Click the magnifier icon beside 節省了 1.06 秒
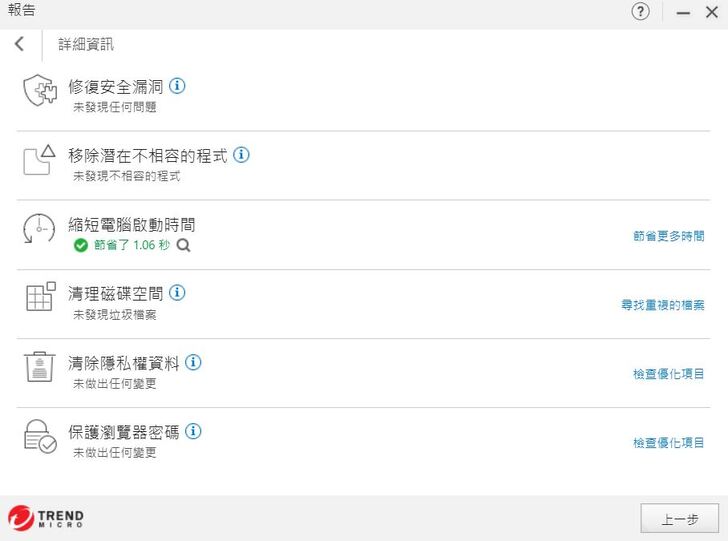Viewport: 728px width, 541px height. click(183, 245)
